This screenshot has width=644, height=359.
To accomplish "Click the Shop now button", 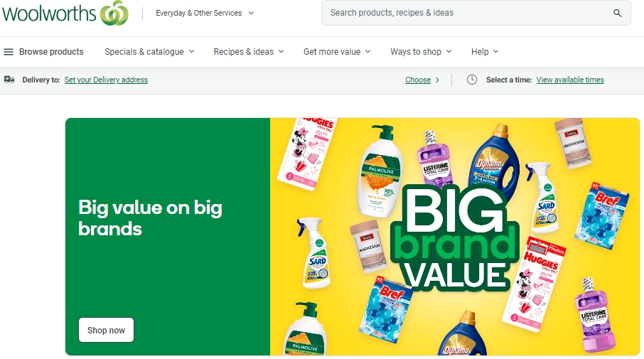I will tap(106, 330).
